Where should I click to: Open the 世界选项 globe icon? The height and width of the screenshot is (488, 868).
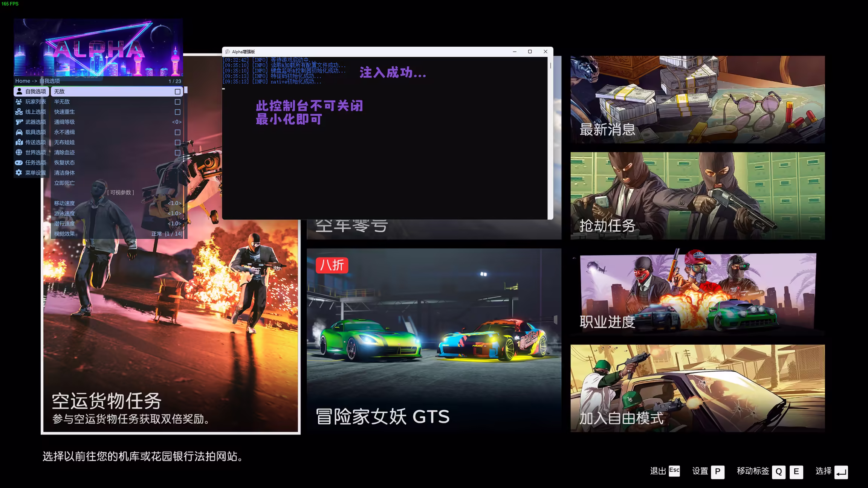click(x=19, y=152)
